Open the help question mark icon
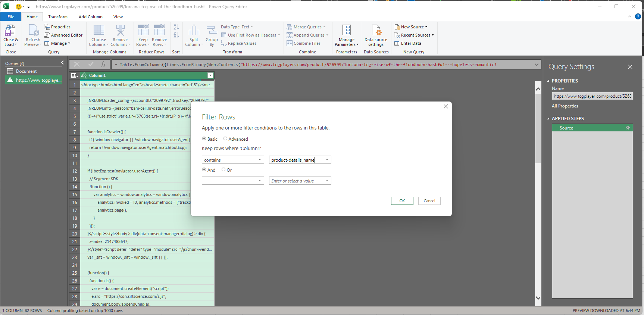Image resolution: width=644 pixels, height=315 pixels. click(x=638, y=16)
